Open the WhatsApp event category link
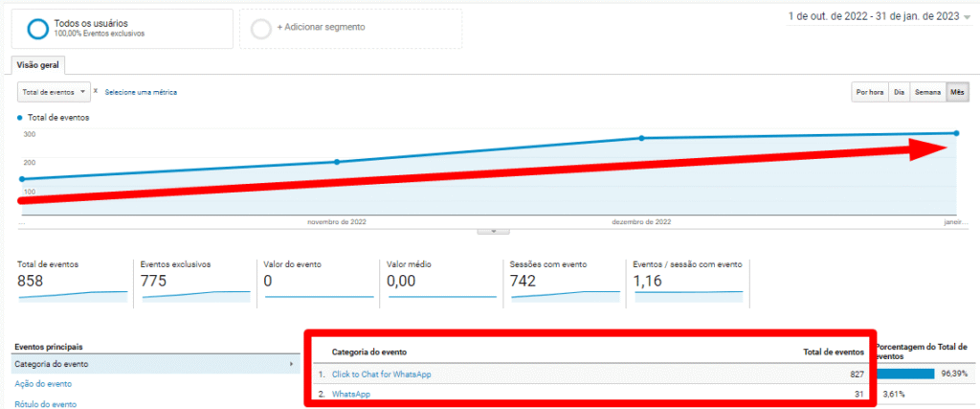Screen dimensions: 980x409 (x=350, y=394)
